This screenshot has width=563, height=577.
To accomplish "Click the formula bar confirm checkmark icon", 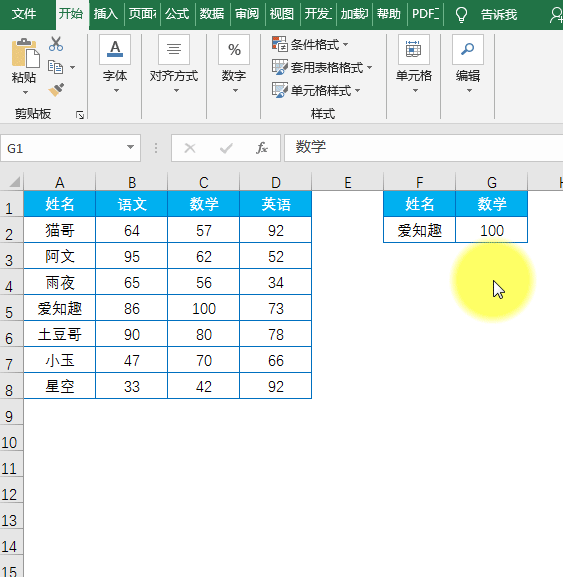I will (x=226, y=148).
